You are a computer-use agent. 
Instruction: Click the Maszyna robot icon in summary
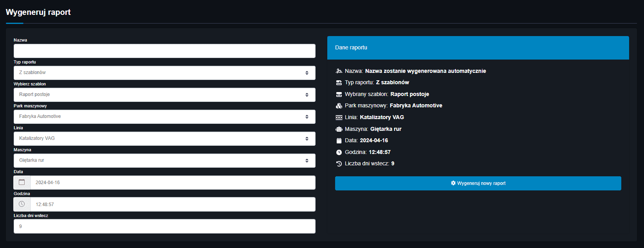click(x=339, y=129)
